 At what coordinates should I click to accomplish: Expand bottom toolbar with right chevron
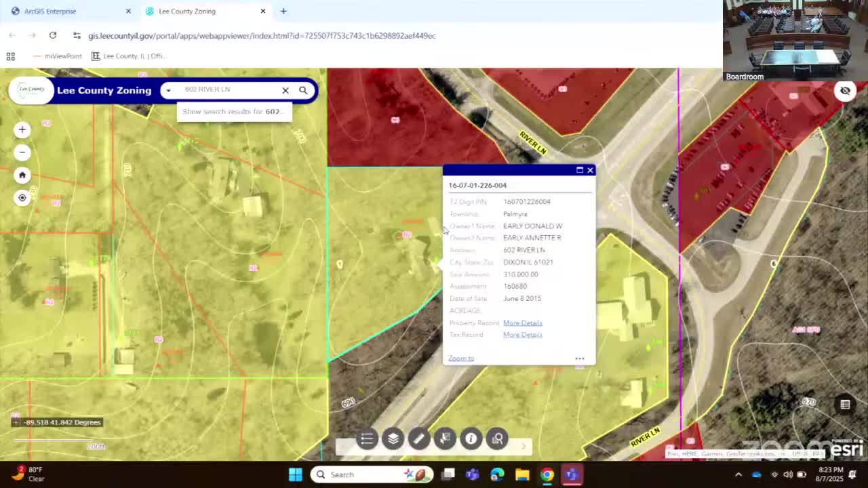pos(524,446)
